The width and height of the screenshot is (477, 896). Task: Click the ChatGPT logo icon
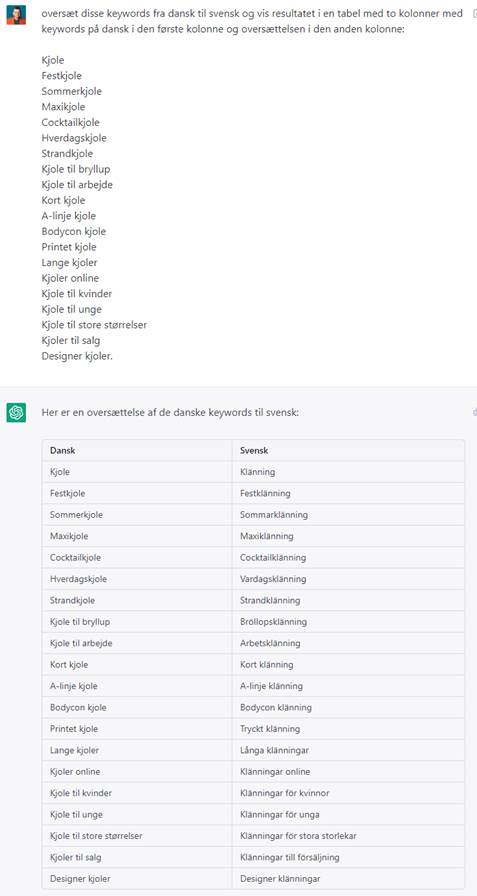[16, 412]
